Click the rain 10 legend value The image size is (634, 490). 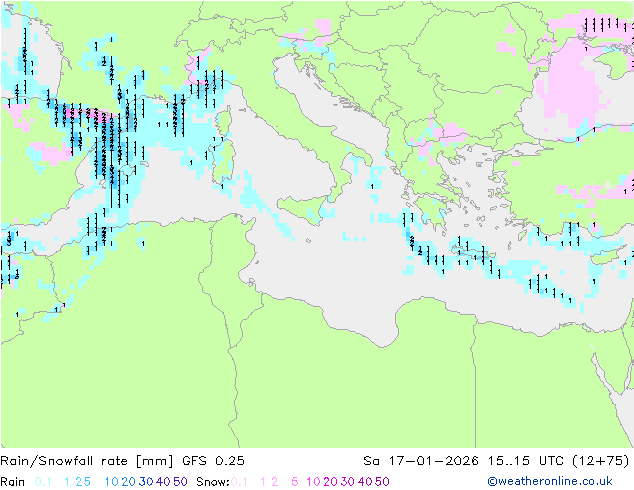pos(112,482)
